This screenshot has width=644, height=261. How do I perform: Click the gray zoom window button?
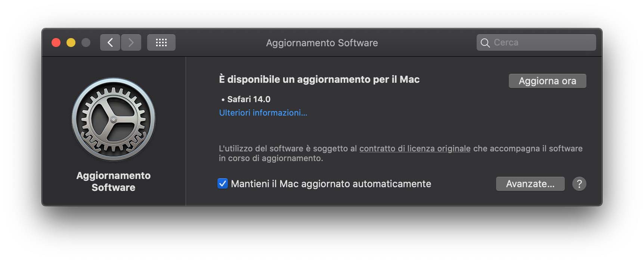pos(86,43)
